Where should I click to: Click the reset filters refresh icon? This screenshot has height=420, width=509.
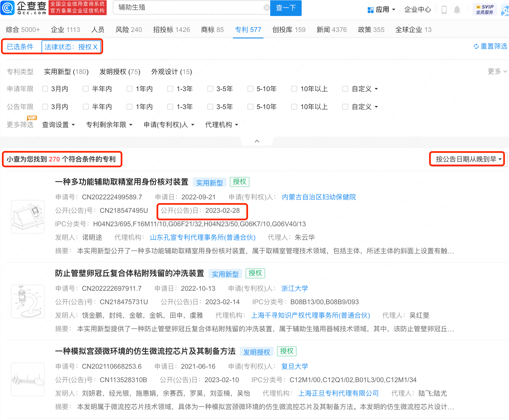tap(476, 47)
